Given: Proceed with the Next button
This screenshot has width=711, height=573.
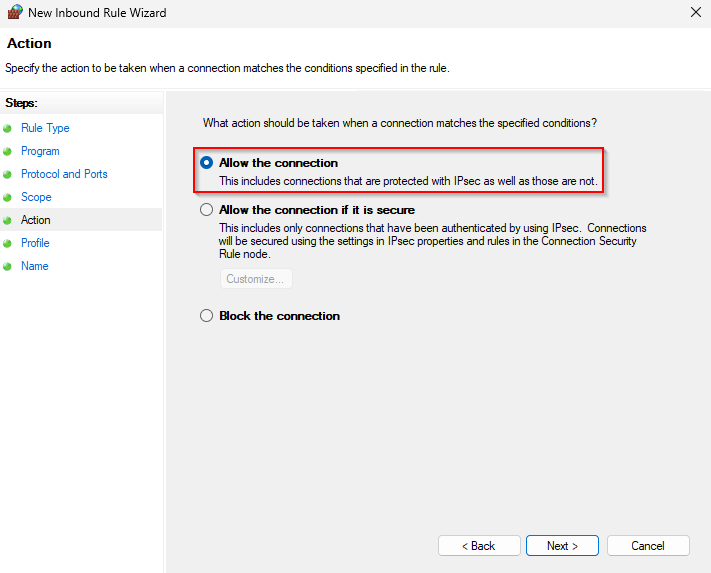Looking at the screenshot, I should 562,546.
